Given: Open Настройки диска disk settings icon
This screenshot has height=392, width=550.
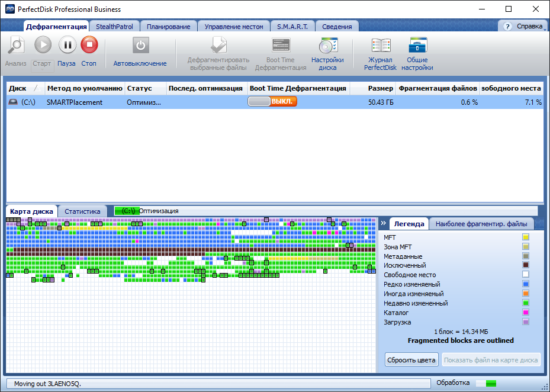Looking at the screenshot, I should point(327,45).
